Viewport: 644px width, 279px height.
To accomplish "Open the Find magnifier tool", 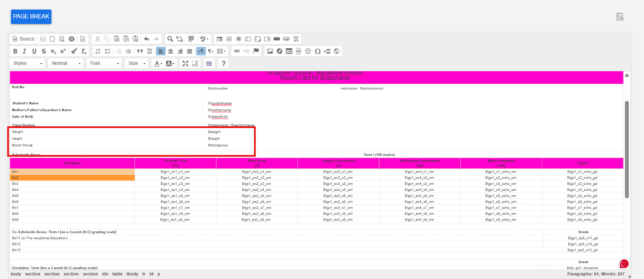I will click(170, 39).
